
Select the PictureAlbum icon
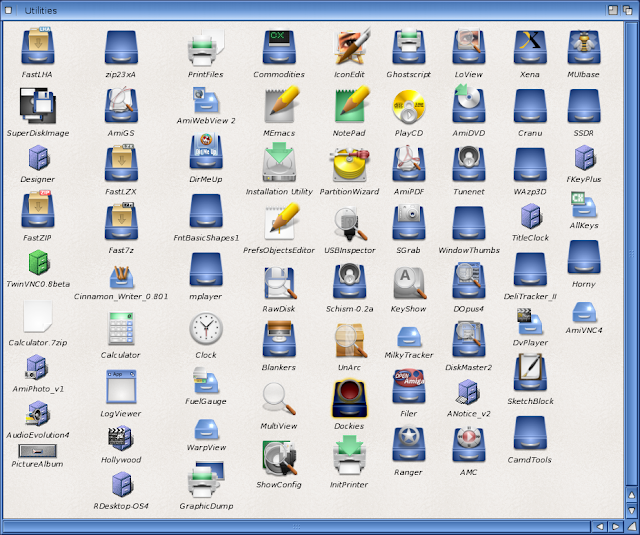tap(38, 451)
